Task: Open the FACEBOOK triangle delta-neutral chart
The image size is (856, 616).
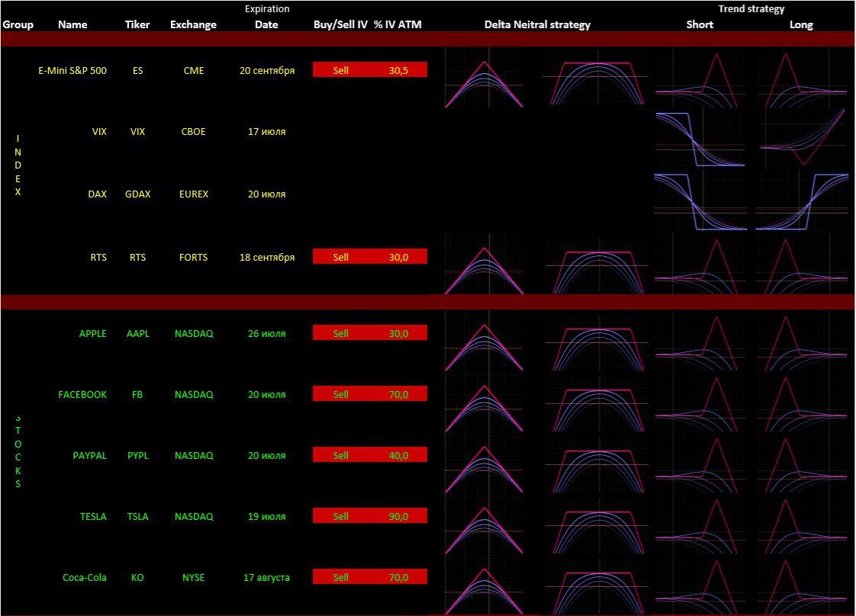Action: (x=484, y=402)
